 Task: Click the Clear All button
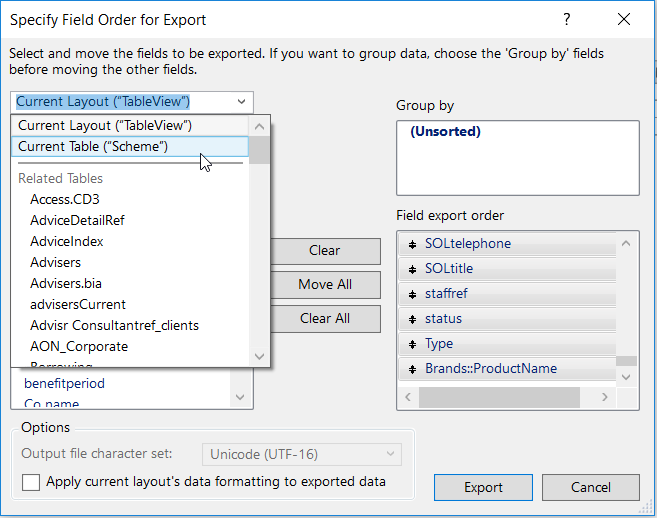point(325,319)
